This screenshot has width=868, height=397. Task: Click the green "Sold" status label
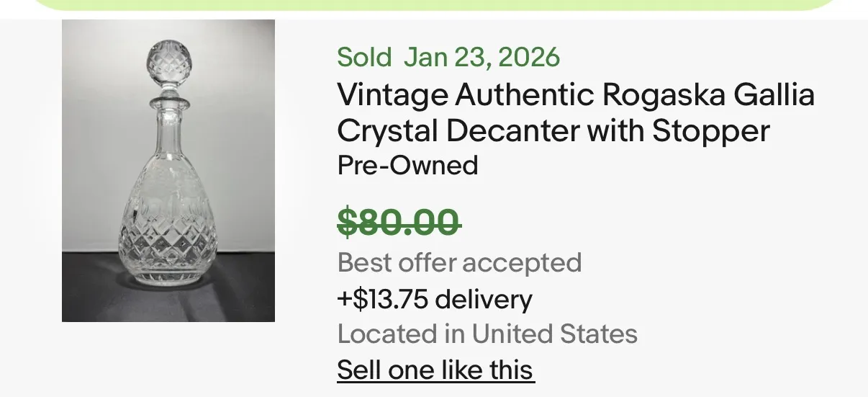(364, 57)
